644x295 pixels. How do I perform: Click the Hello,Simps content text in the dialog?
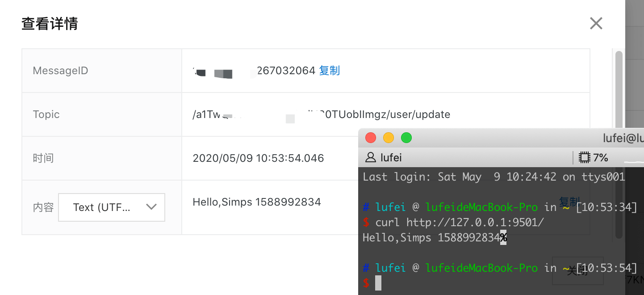(257, 202)
